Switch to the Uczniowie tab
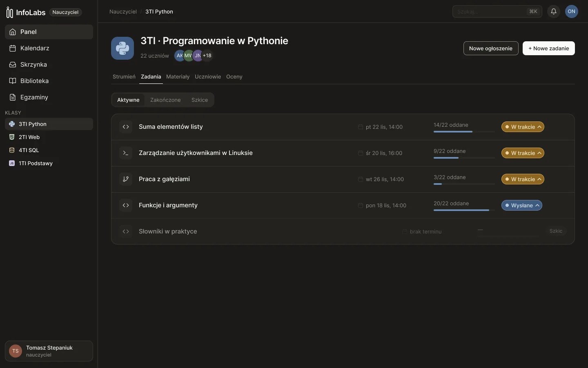The width and height of the screenshot is (588, 368). (208, 76)
